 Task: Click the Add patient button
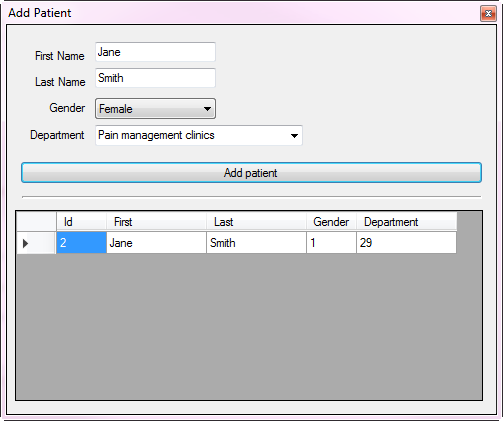[251, 173]
